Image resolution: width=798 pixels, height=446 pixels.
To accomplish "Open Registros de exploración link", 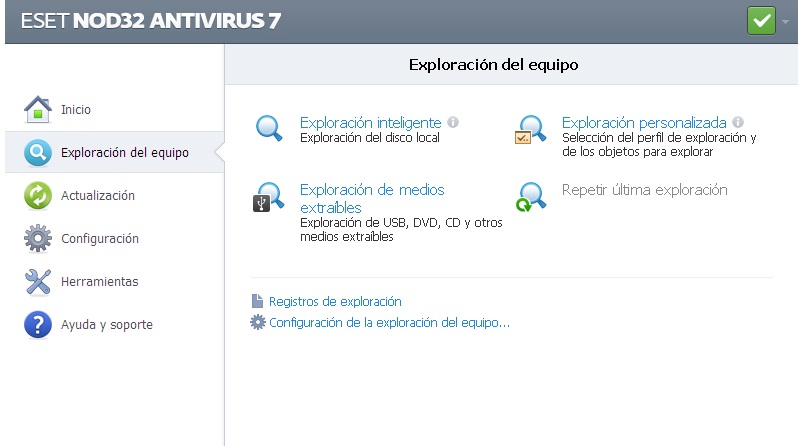I will pos(335,301).
